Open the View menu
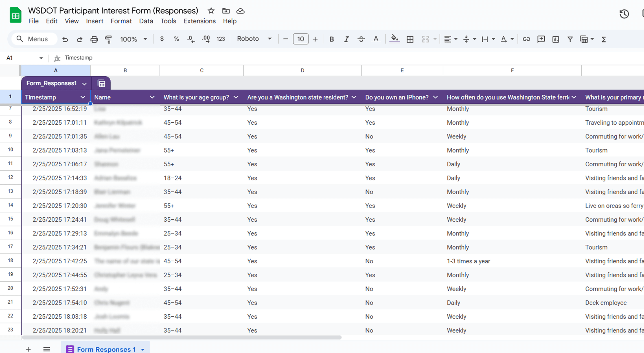The height and width of the screenshot is (353, 644). click(72, 21)
